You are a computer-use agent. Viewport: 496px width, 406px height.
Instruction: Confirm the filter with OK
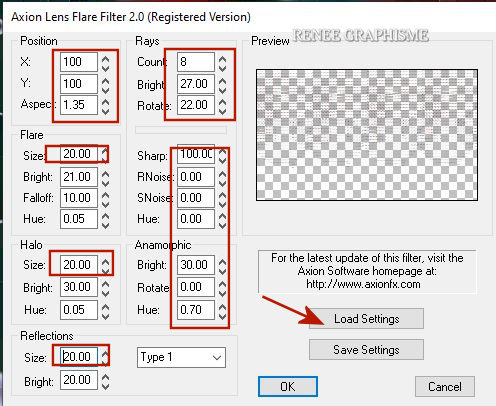(288, 387)
